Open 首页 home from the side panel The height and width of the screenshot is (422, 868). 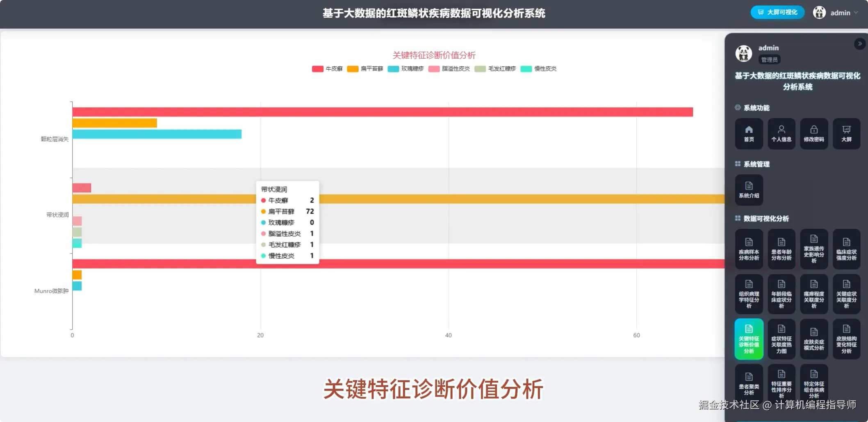click(x=749, y=134)
